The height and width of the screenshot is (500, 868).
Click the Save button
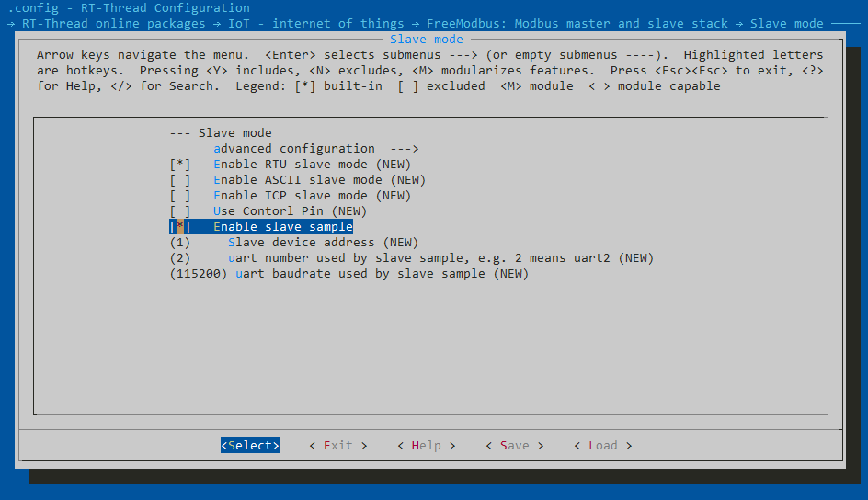[x=515, y=445]
